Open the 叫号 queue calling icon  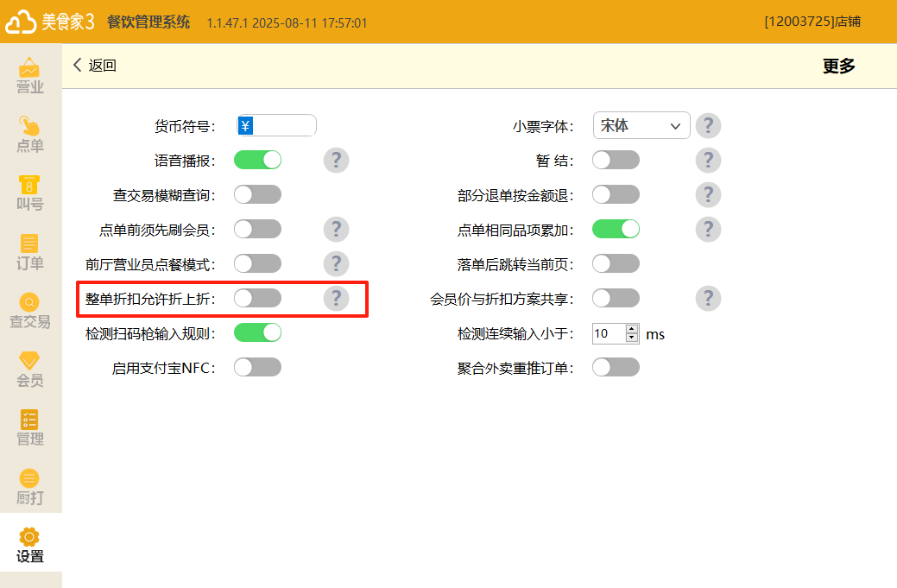(x=30, y=193)
